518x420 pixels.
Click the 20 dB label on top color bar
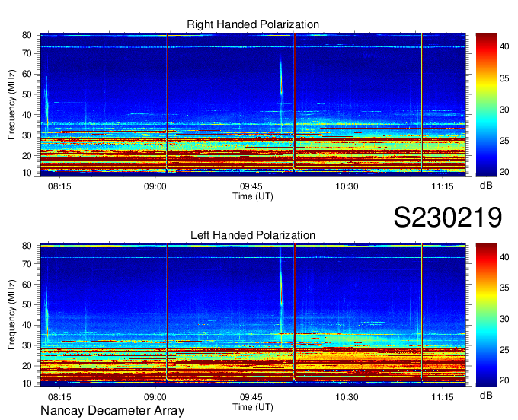click(x=504, y=172)
